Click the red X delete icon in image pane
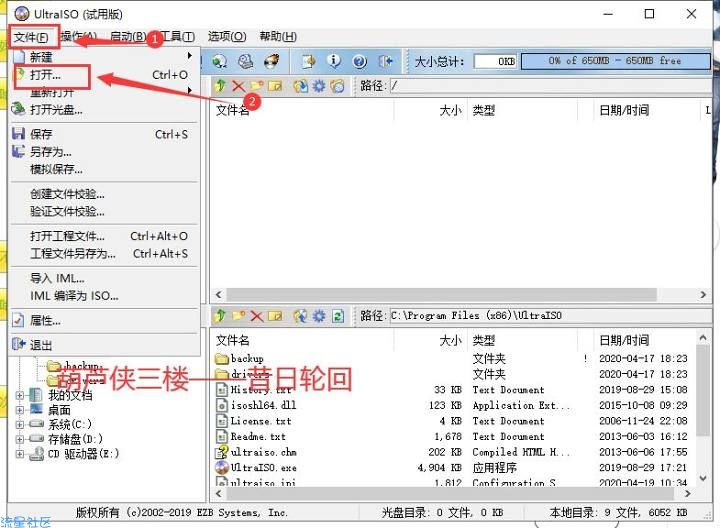Image resolution: width=720 pixels, height=528 pixels. tap(238, 86)
